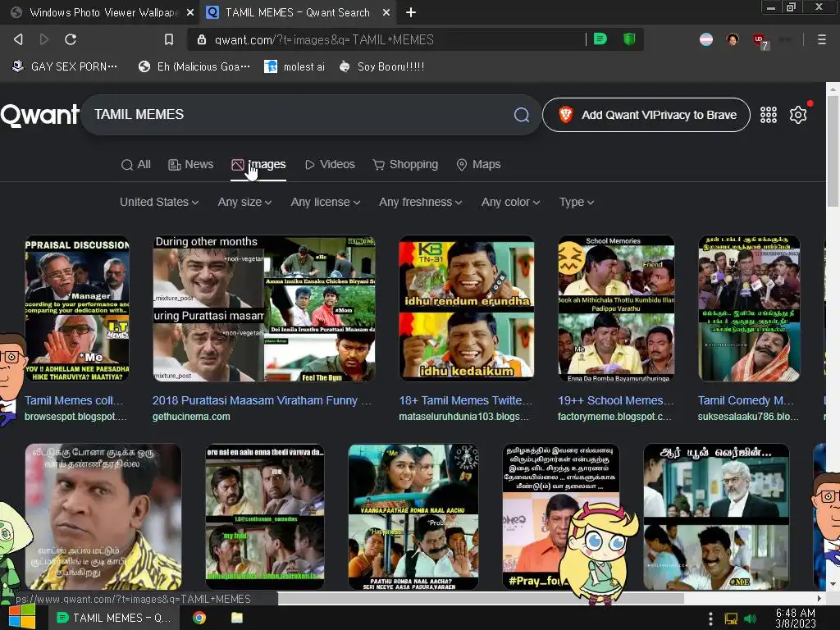Screen dimensions: 840x630
Task: Open Tamil Memes coll... result link
Action: [74, 400]
